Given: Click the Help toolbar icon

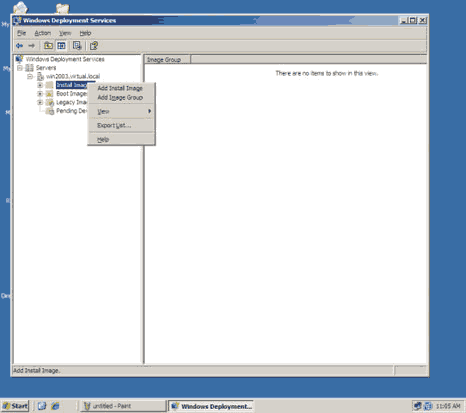Looking at the screenshot, I should pyautogui.click(x=94, y=46).
